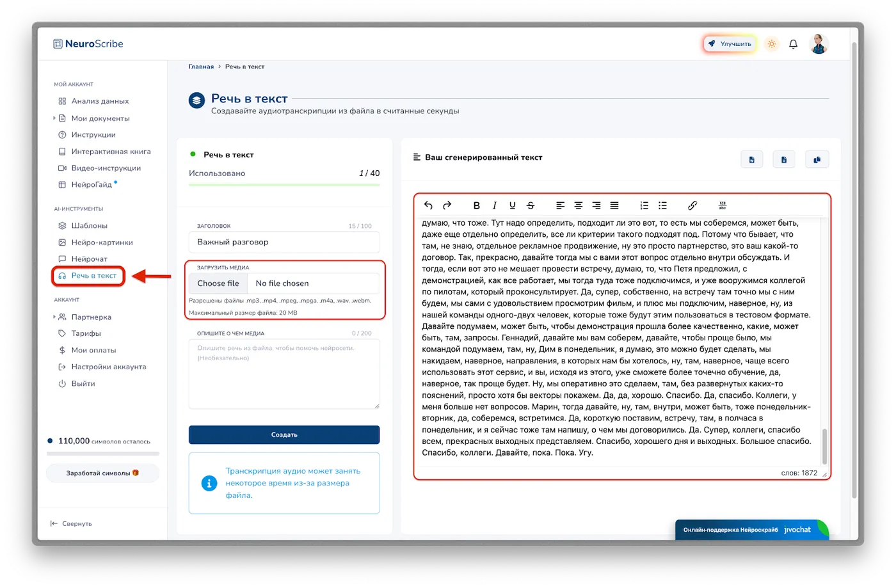Click the first export button above generated text
Image resolution: width=896 pixels, height=588 pixels.
(x=751, y=160)
